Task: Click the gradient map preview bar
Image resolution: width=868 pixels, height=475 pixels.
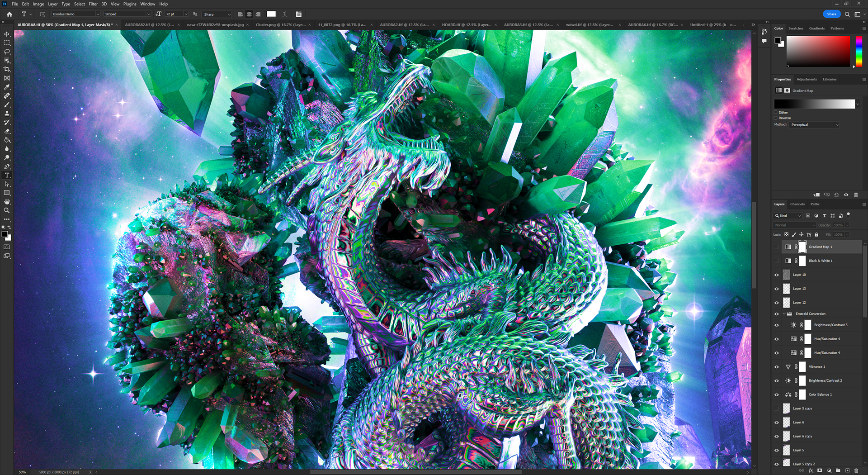Action: [x=814, y=104]
